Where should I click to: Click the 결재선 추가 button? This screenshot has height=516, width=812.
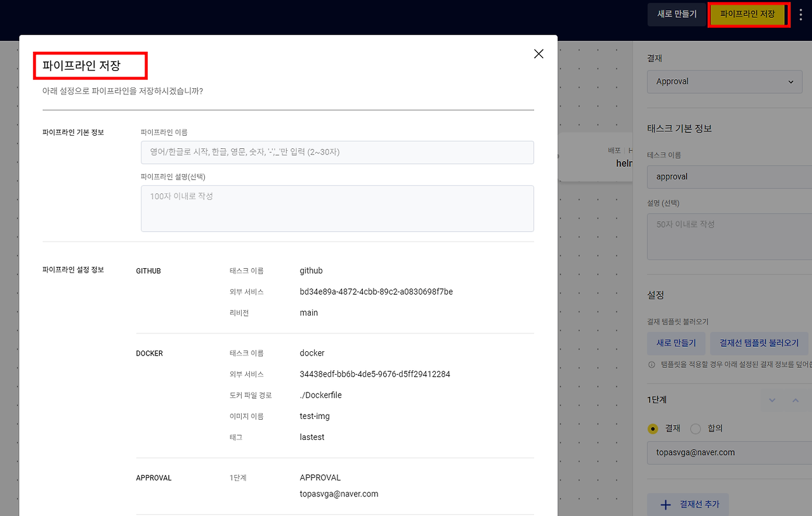[688, 505]
